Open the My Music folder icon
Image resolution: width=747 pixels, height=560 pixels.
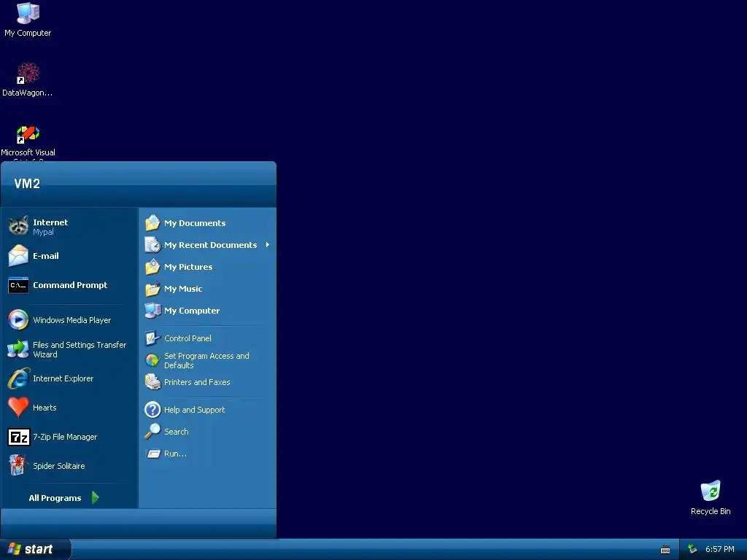point(152,289)
